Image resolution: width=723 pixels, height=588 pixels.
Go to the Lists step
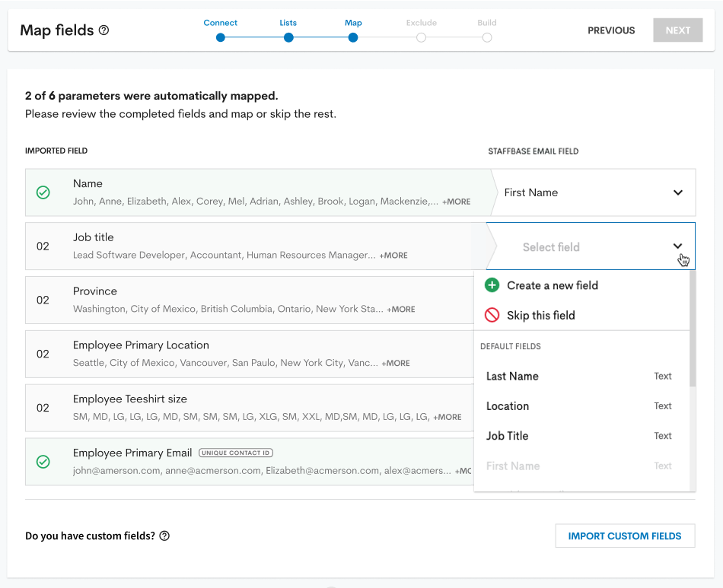coord(288,30)
